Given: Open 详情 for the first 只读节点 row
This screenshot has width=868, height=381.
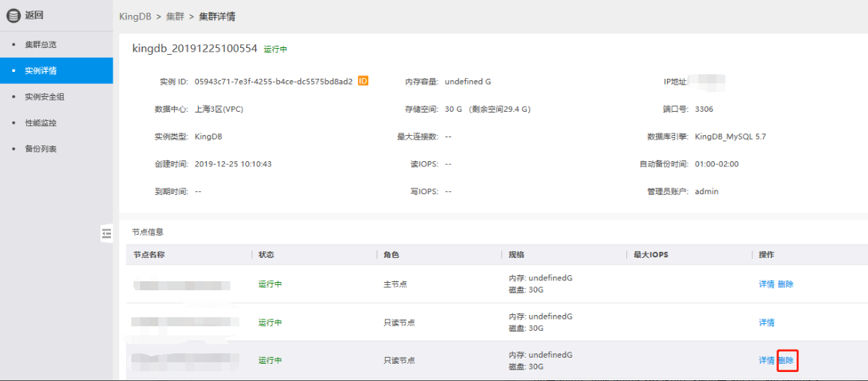Looking at the screenshot, I should [767, 322].
